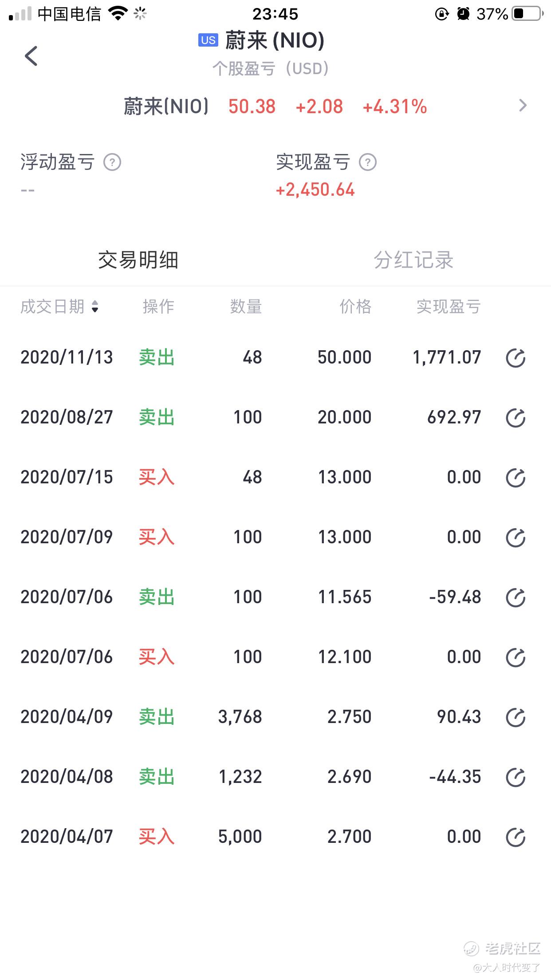This screenshot has width=551, height=980.
Task: Tap realized loss -59.48
Action: [455, 597]
